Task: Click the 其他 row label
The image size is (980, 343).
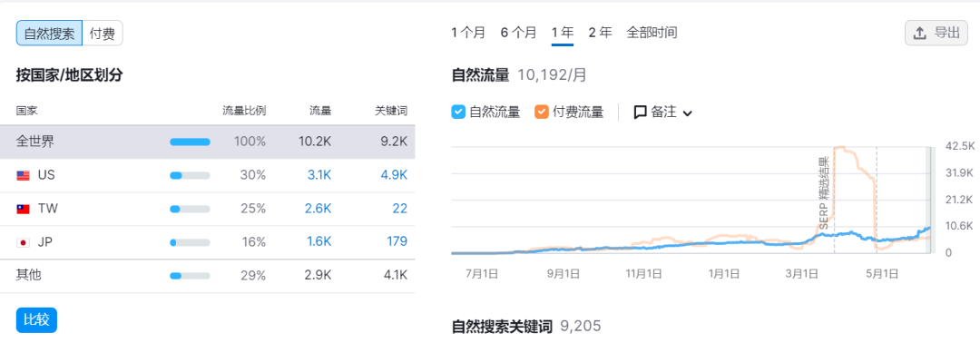Action: [x=29, y=275]
